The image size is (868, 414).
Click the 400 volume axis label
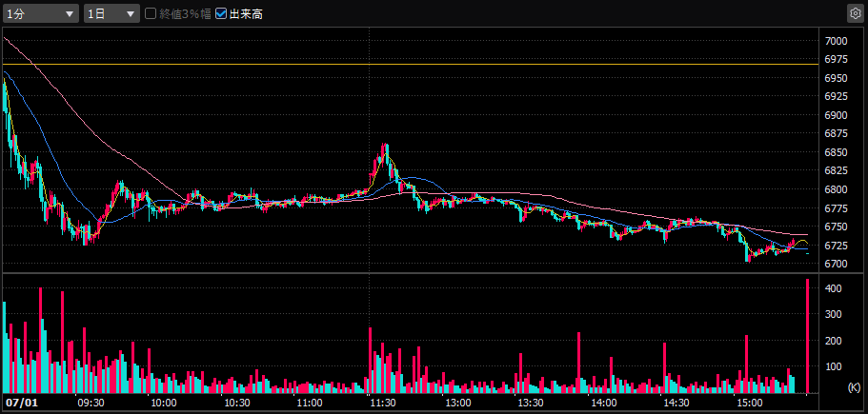(x=834, y=288)
